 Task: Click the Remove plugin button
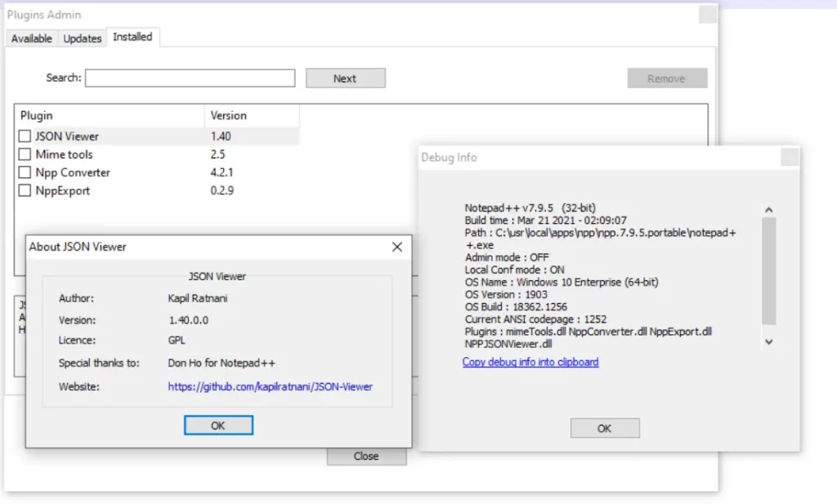tap(667, 78)
